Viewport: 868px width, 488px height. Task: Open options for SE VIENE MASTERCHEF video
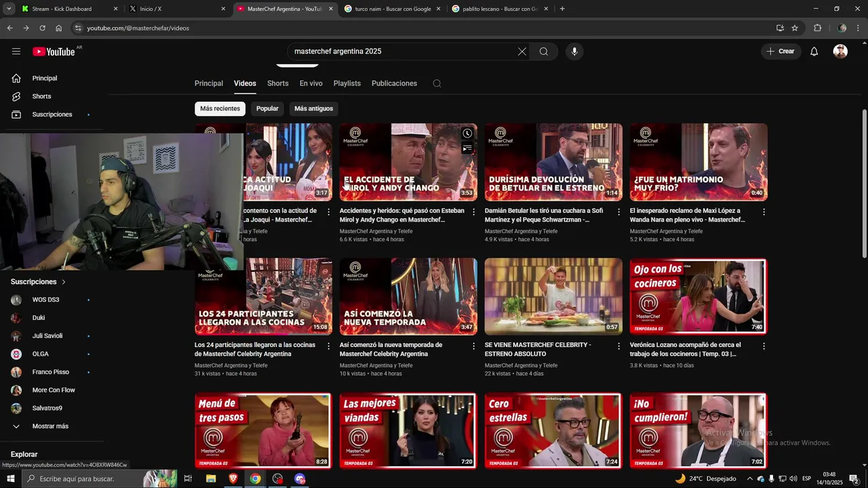(x=618, y=346)
